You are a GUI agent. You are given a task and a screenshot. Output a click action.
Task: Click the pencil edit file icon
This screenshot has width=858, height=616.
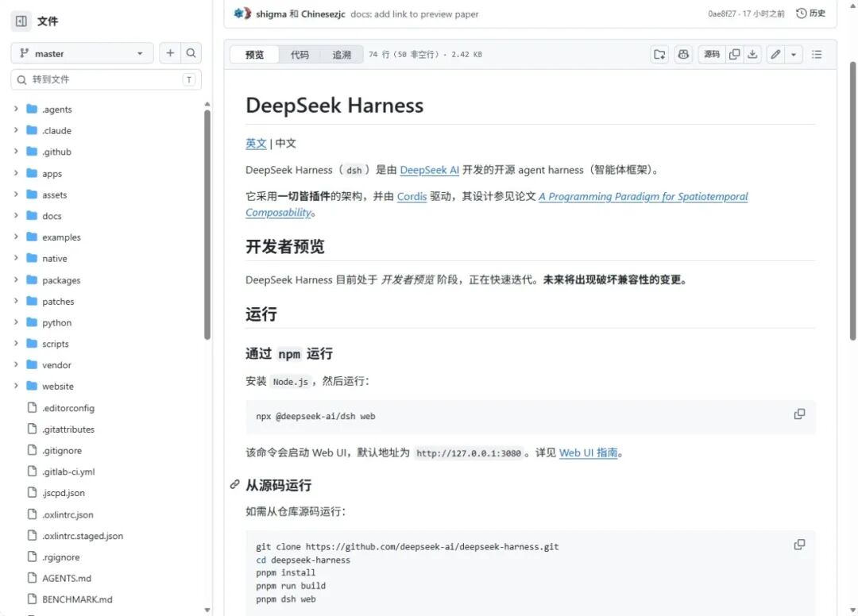775,54
